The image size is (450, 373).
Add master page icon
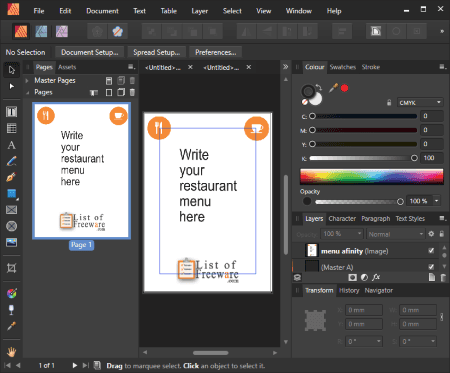tap(109, 80)
